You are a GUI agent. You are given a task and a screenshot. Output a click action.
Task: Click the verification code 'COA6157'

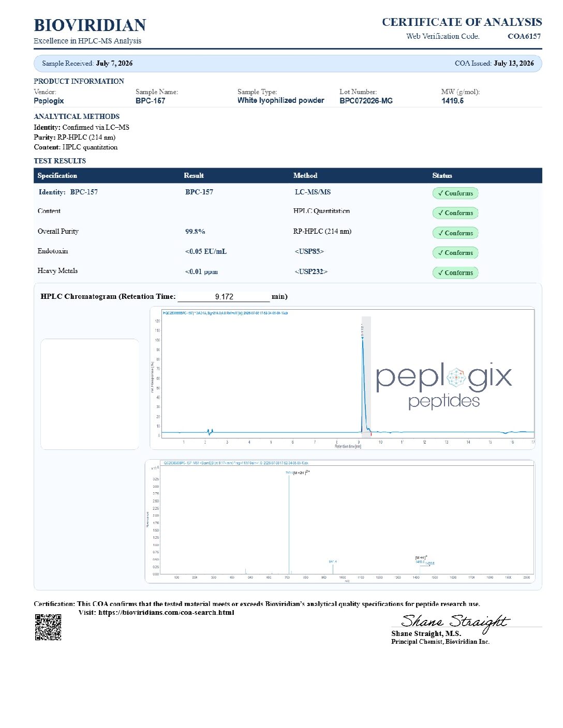coord(524,36)
